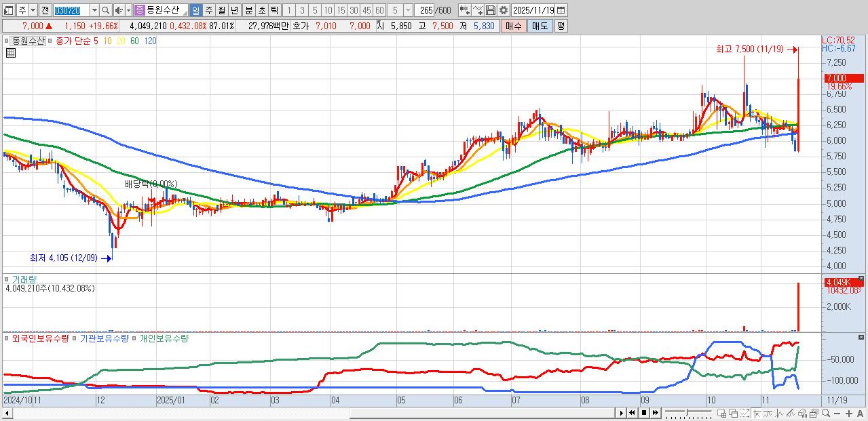Click the 매수 buy button

tap(513, 26)
